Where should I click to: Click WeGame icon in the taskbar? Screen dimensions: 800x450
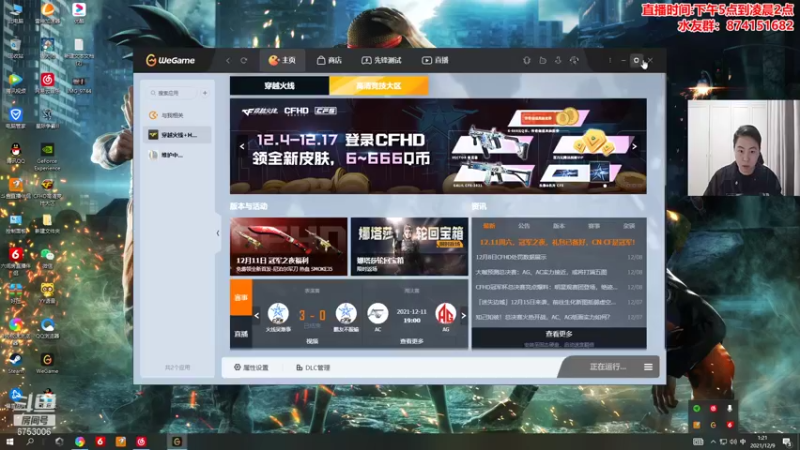pyautogui.click(x=177, y=441)
